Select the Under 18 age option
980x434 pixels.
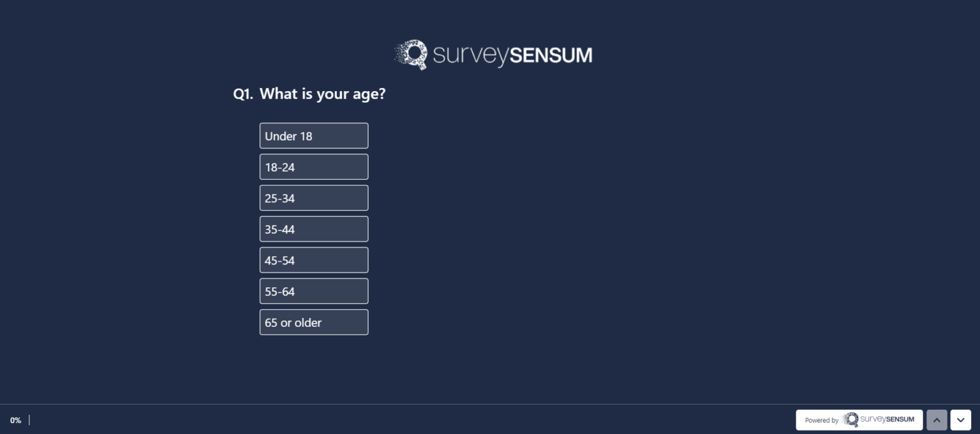[313, 135]
